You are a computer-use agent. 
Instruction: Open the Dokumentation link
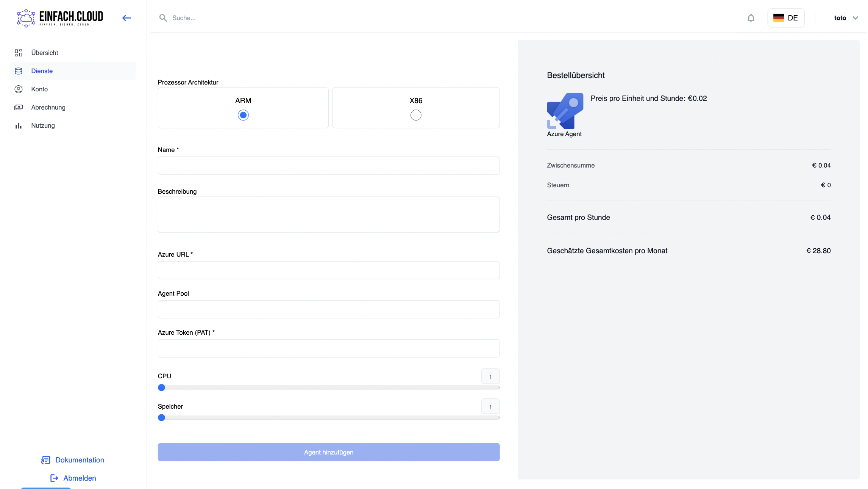[x=80, y=460]
